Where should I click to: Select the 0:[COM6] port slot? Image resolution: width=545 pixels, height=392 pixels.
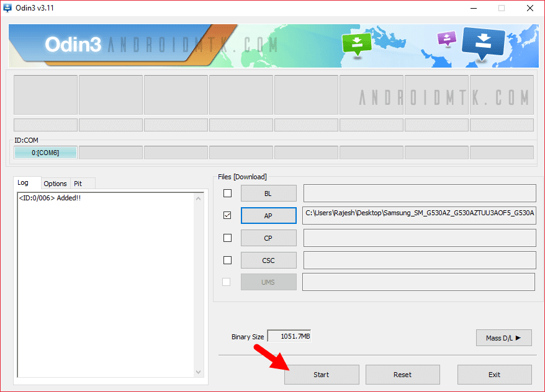click(45, 153)
